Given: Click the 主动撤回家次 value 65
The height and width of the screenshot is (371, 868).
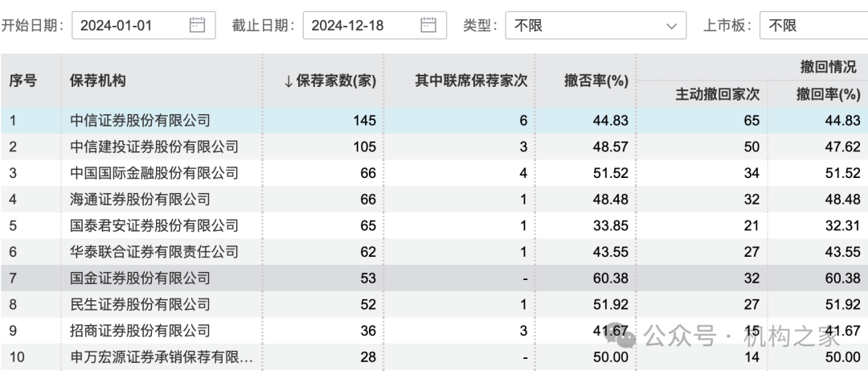Looking at the screenshot, I should [751, 121].
